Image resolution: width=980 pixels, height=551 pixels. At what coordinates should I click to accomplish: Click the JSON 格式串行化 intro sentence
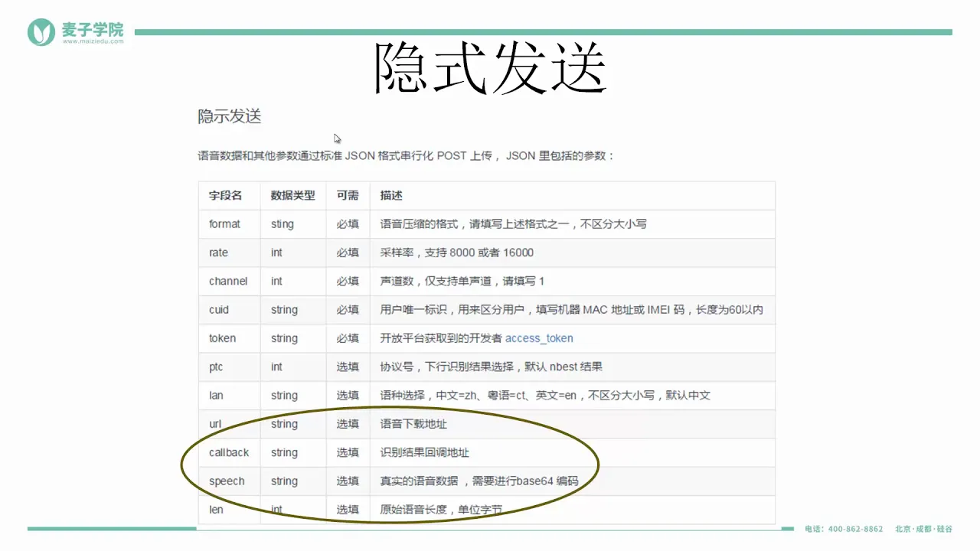406,156
